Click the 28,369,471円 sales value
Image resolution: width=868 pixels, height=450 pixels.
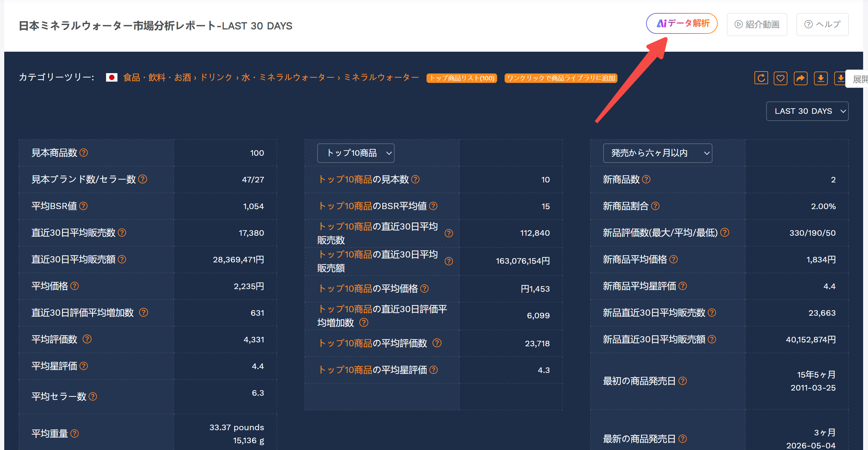click(x=238, y=259)
